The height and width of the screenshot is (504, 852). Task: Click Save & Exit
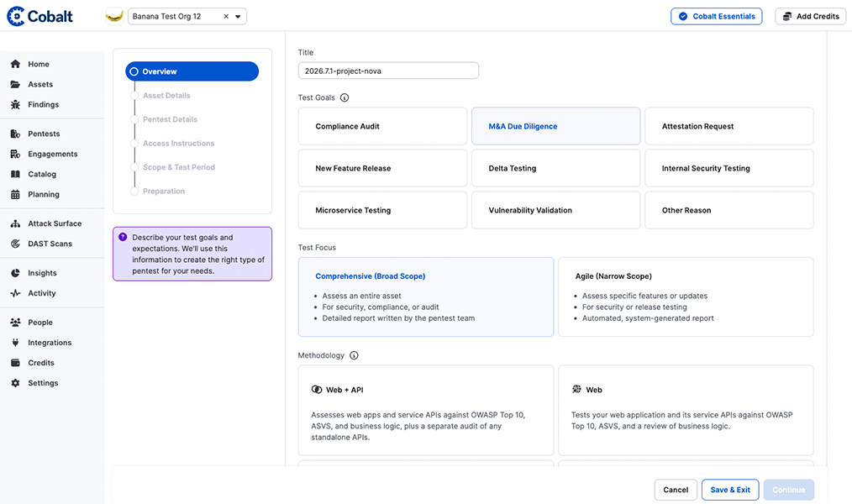tap(730, 490)
